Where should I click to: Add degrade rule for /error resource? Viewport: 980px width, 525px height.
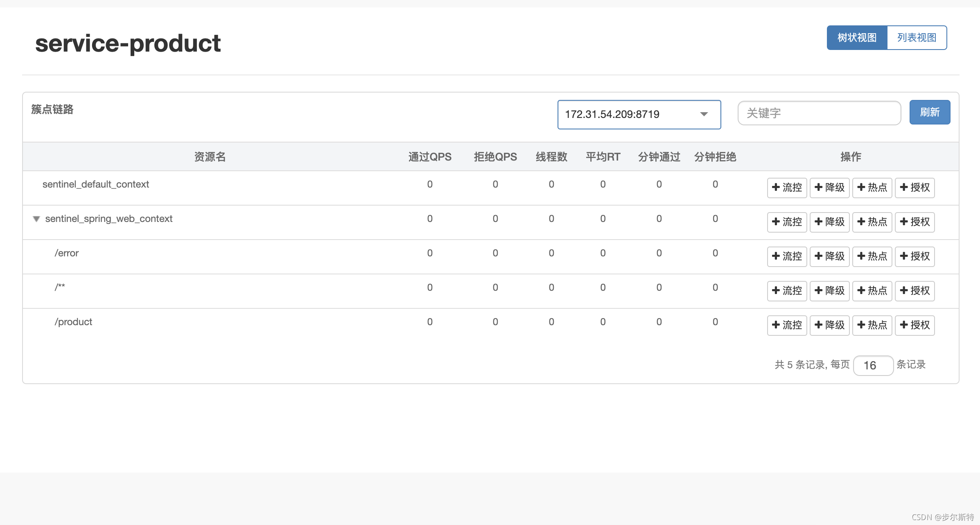click(x=829, y=256)
